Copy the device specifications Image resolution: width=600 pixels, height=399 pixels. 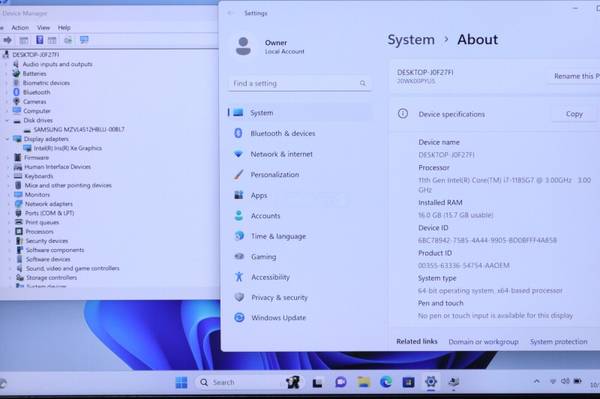pyautogui.click(x=574, y=114)
